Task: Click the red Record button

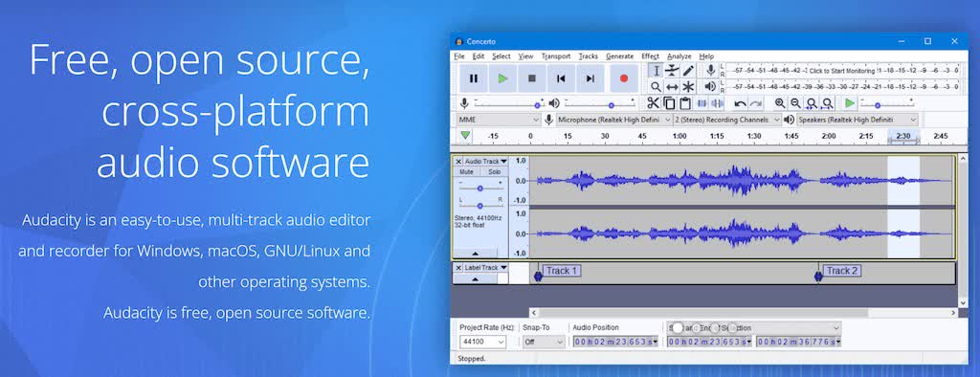Action: pos(623,78)
